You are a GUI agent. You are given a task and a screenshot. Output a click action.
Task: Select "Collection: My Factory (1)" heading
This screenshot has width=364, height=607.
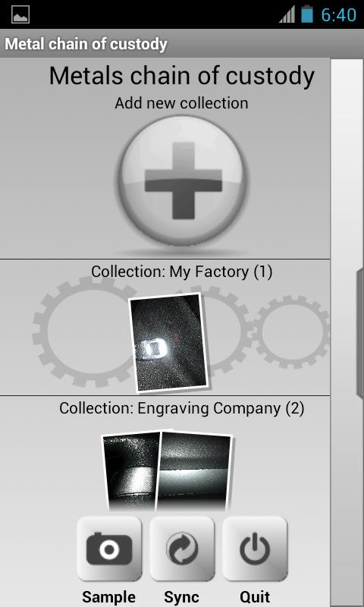(x=182, y=272)
